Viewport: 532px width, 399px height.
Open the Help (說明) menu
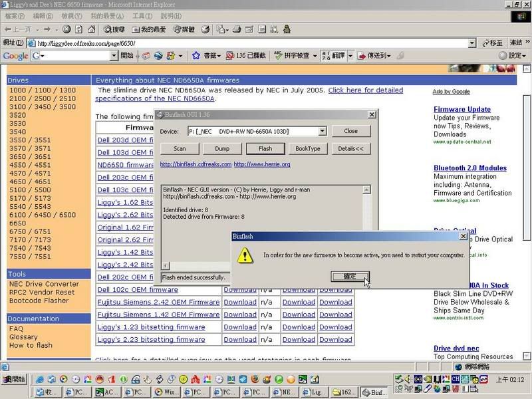pyautogui.click(x=171, y=16)
